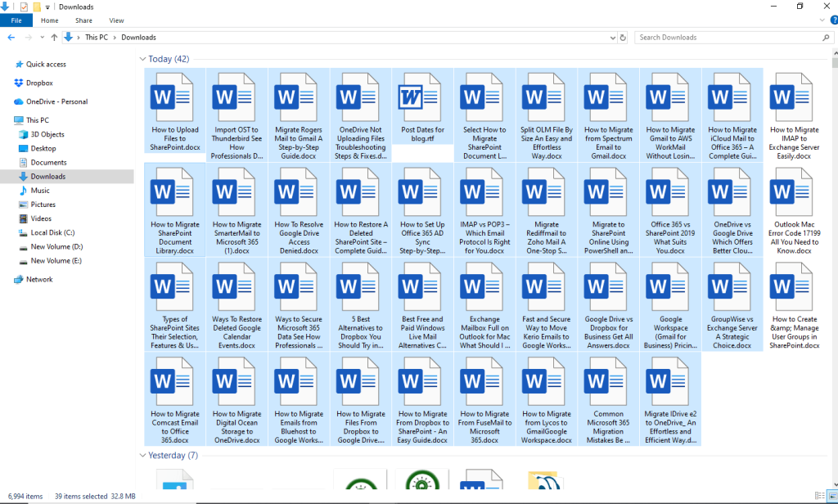838x504 pixels.
Task: Expand the ribbon using the chevron
Action: point(822,20)
